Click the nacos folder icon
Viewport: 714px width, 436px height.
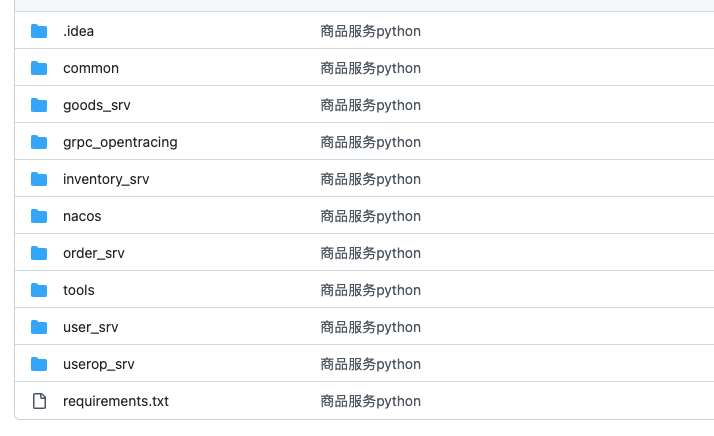coord(39,216)
